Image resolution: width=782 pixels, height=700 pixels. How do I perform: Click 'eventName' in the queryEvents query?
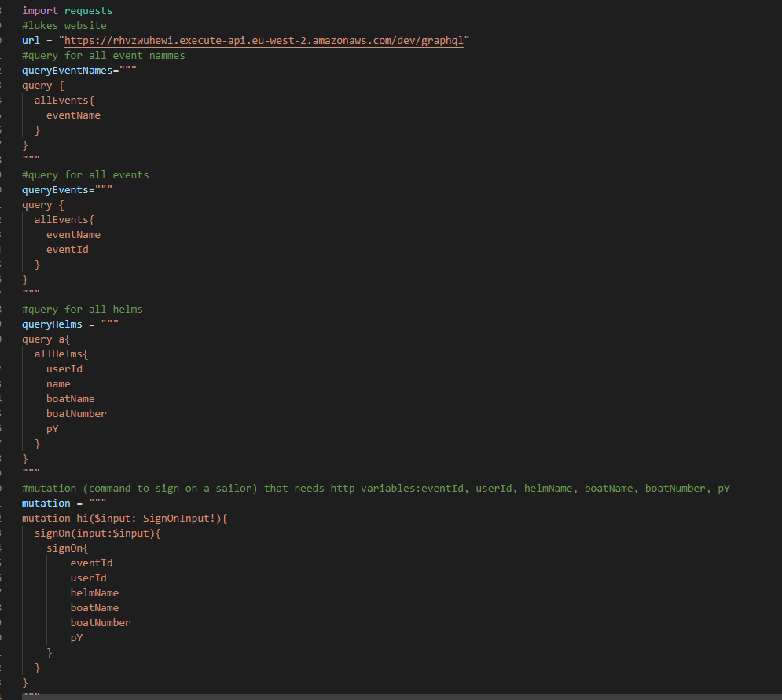point(73,234)
